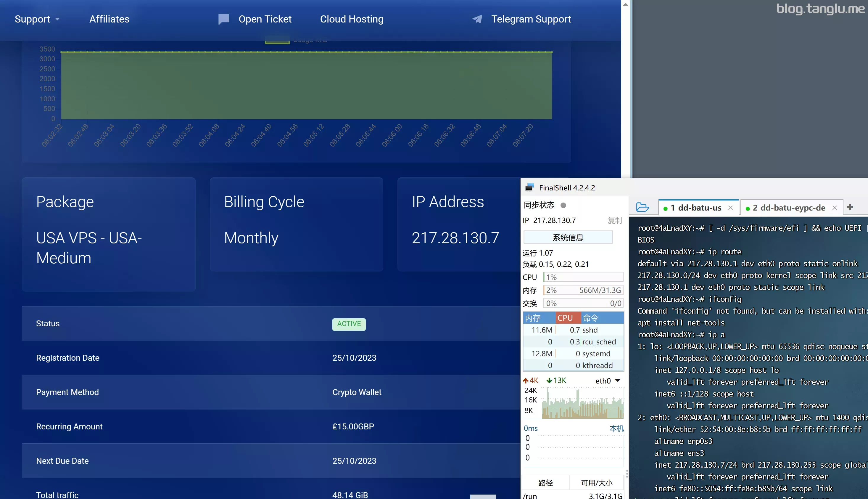Click the CPU usage bar in FinalShell

click(583, 277)
